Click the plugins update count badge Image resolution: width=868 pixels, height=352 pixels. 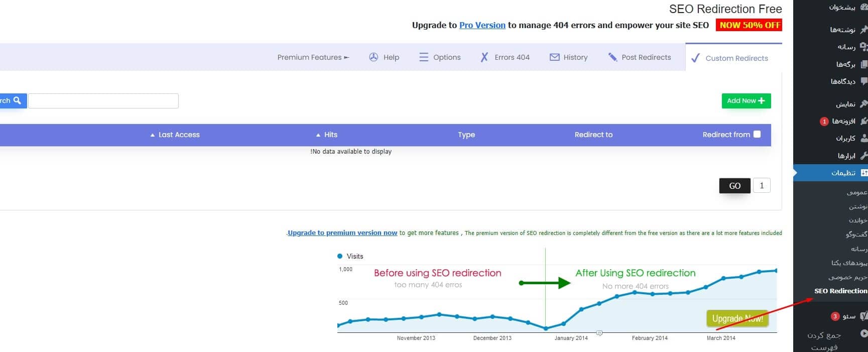tap(824, 122)
